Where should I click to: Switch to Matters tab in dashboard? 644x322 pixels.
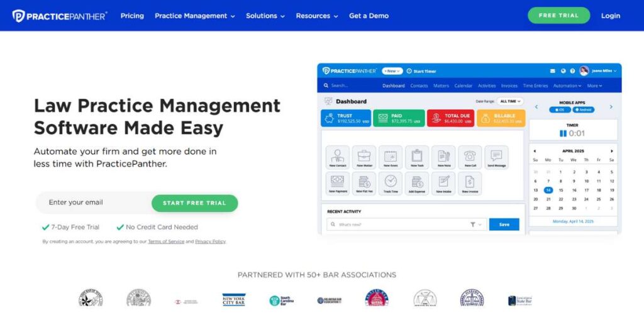pyautogui.click(x=441, y=86)
